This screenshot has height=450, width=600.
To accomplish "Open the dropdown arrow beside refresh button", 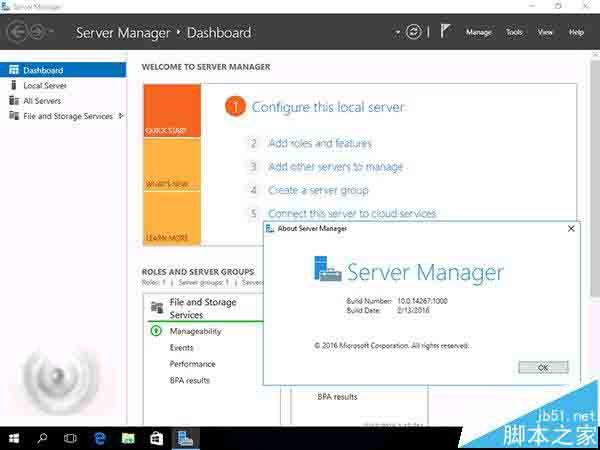I will tap(398, 32).
